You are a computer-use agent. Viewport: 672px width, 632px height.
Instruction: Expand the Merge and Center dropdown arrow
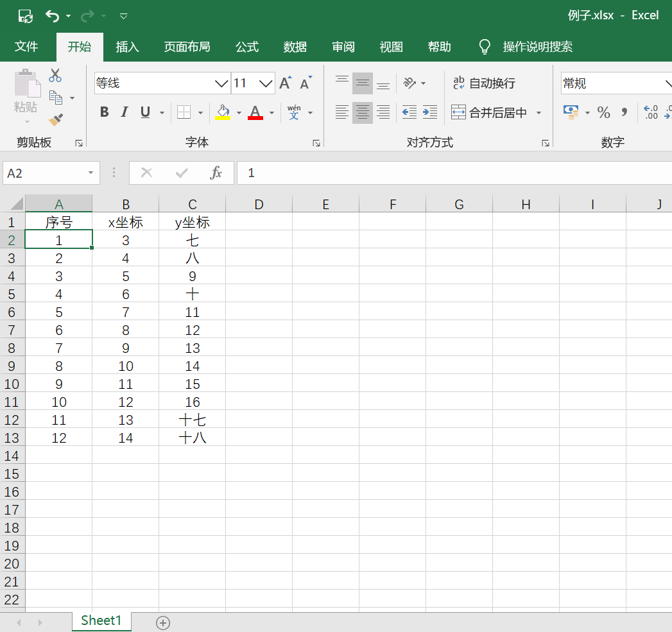(x=538, y=113)
